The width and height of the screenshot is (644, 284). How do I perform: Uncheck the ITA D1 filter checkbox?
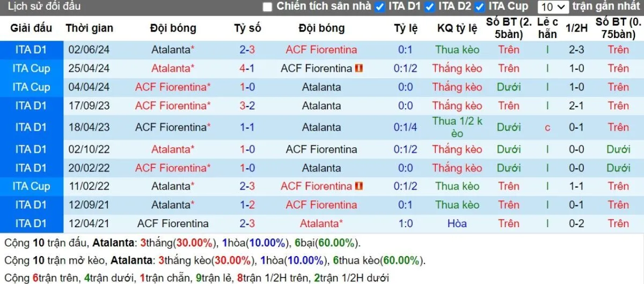(380, 7)
